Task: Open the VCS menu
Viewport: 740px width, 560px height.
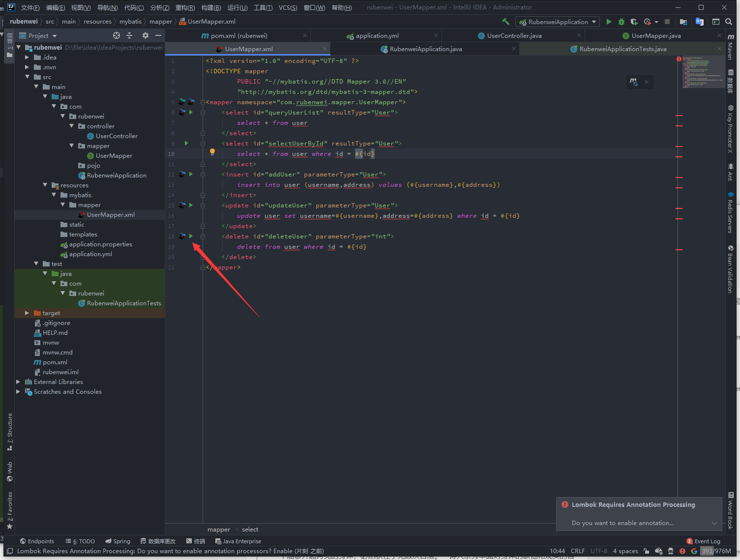Action: 288,7
